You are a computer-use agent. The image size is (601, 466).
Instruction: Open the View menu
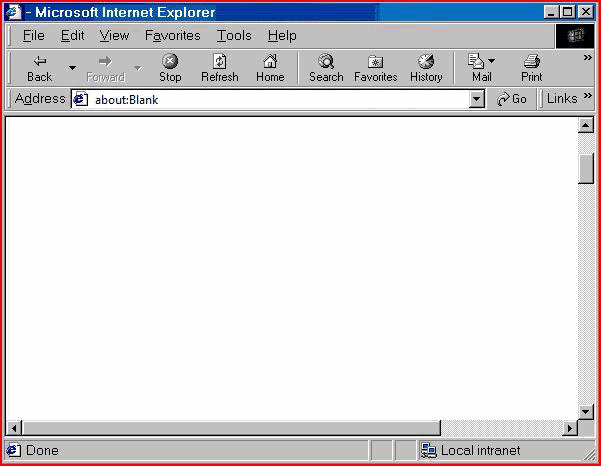[114, 36]
